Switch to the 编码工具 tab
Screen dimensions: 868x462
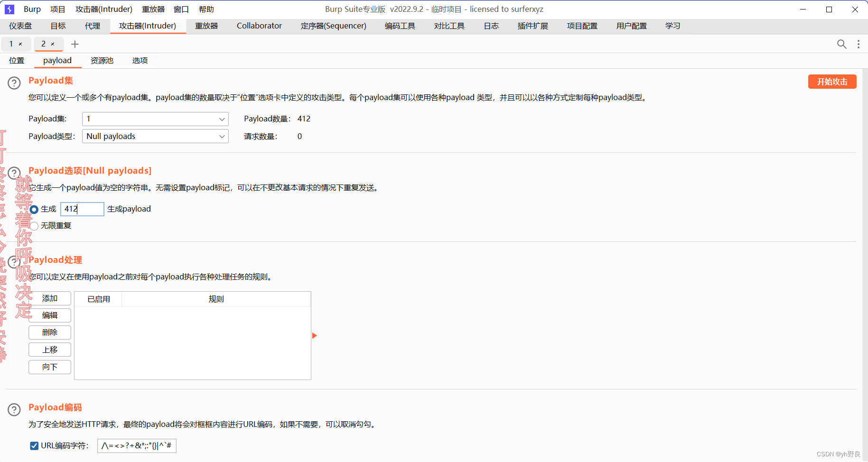pyautogui.click(x=400, y=26)
